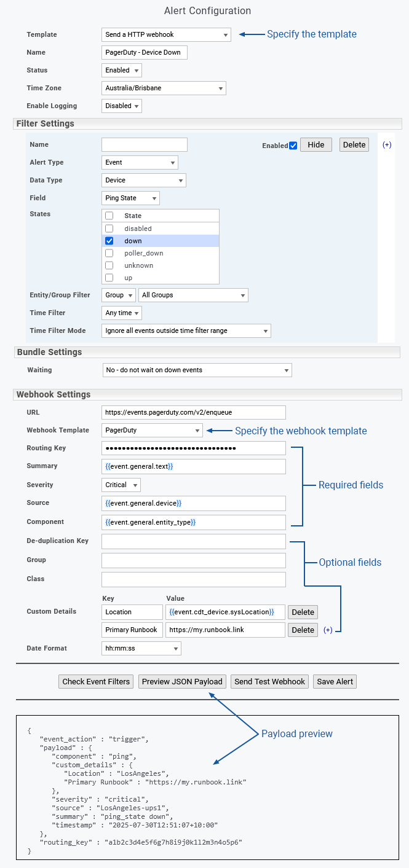The width and height of the screenshot is (409, 868).
Task: Change the Severity dropdown
Action: [121, 485]
